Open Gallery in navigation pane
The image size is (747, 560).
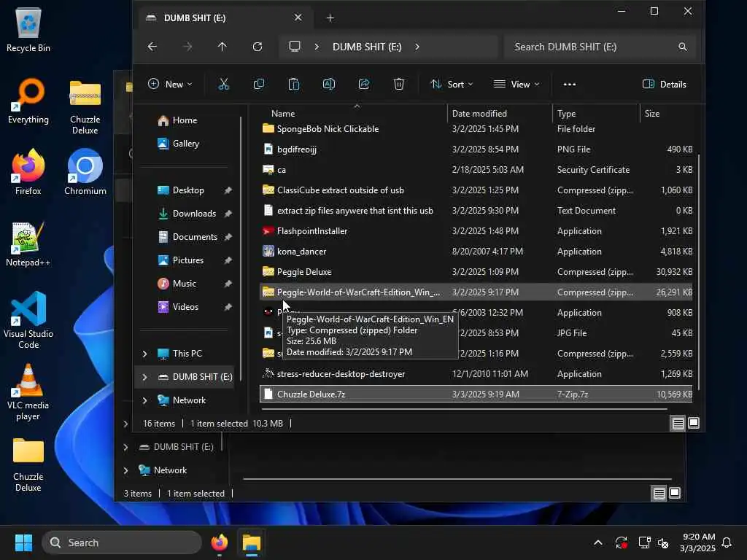[184, 144]
